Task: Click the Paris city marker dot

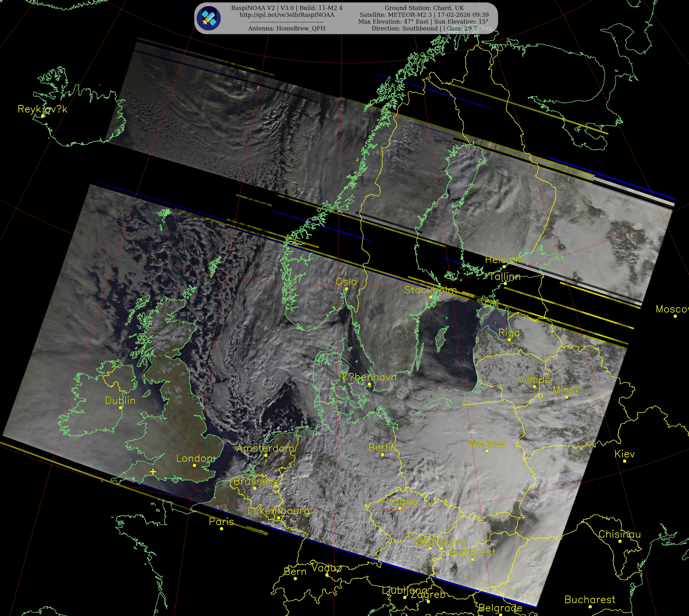Action: pos(221,529)
